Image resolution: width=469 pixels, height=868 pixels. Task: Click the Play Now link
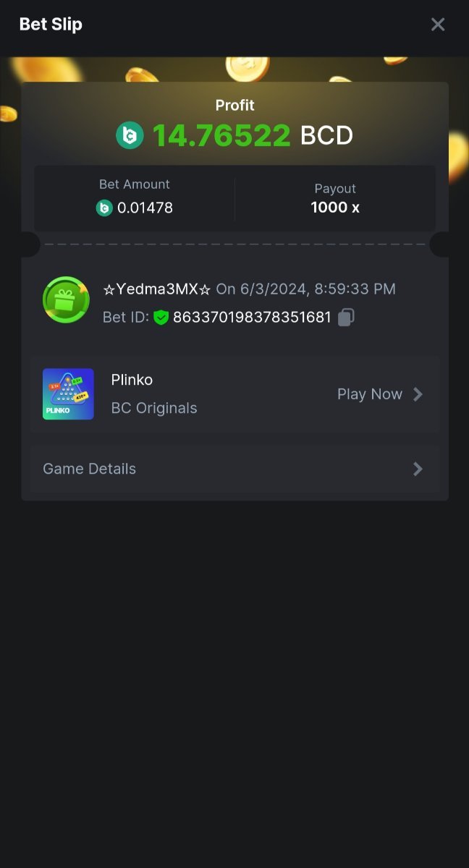[x=369, y=394]
